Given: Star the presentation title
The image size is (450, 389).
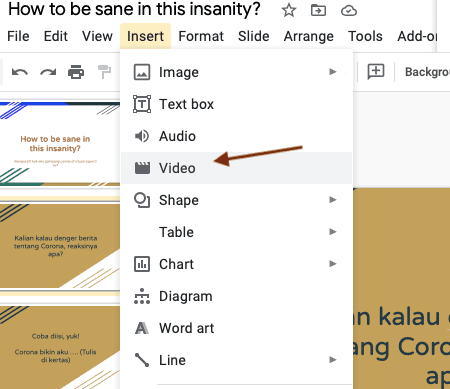Looking at the screenshot, I should (289, 10).
